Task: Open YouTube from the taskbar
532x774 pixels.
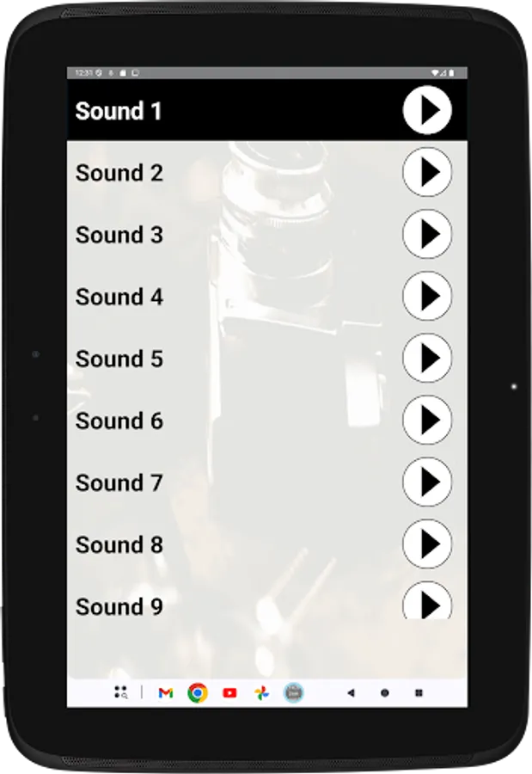Action: point(229,693)
